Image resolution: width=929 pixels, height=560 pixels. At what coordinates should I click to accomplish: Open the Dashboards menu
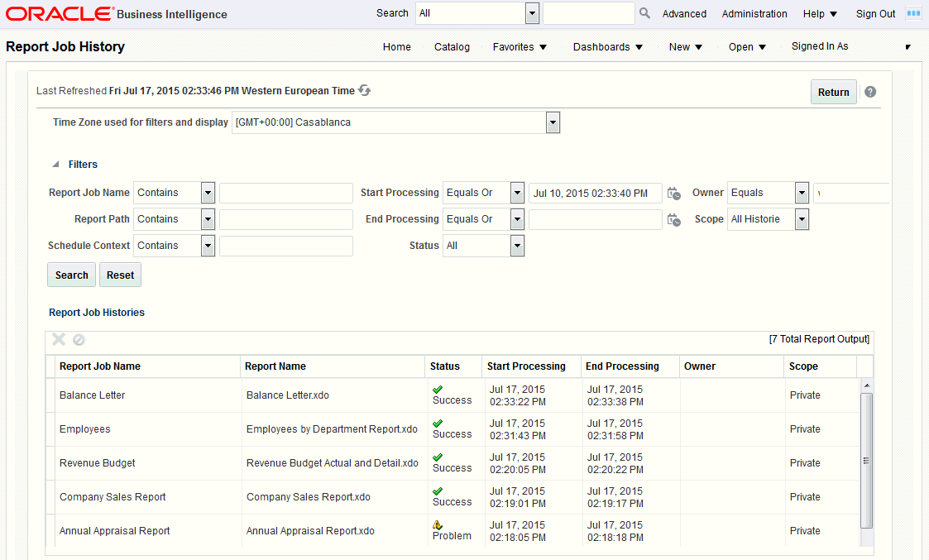[x=608, y=47]
